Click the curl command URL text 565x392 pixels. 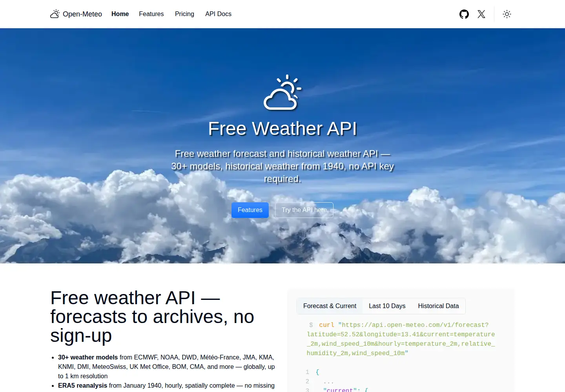pos(401,339)
